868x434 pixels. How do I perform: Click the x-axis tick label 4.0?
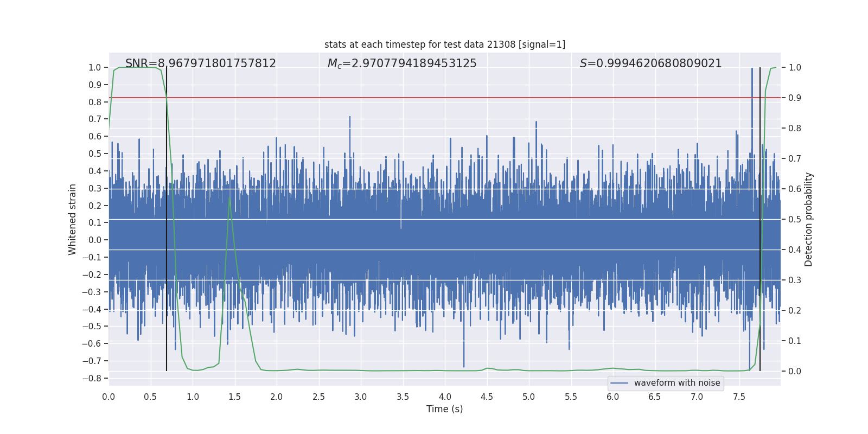click(445, 397)
